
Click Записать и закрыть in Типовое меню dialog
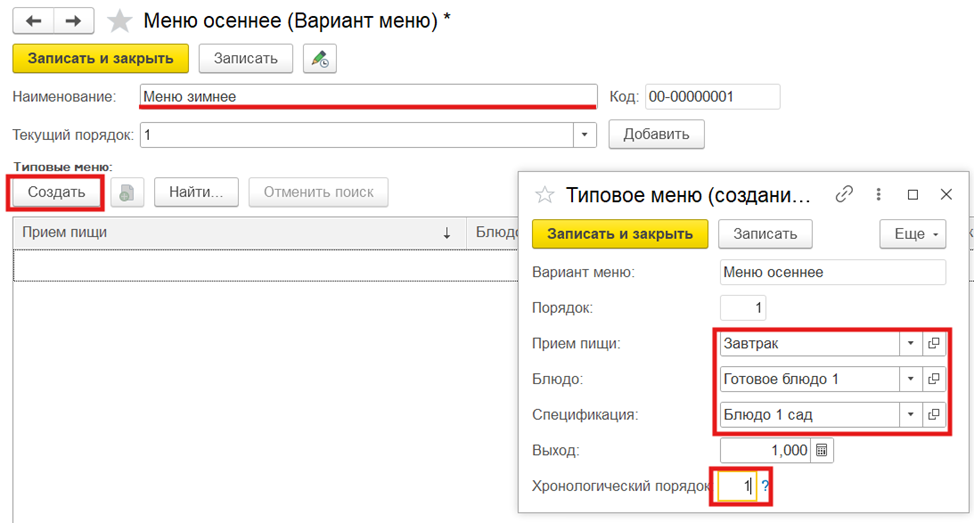pos(620,234)
